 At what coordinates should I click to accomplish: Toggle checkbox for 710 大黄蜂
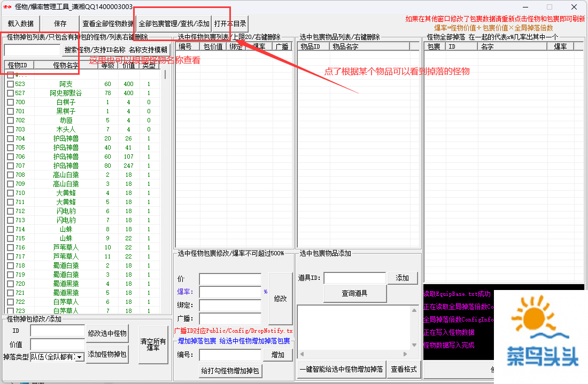coord(11,193)
